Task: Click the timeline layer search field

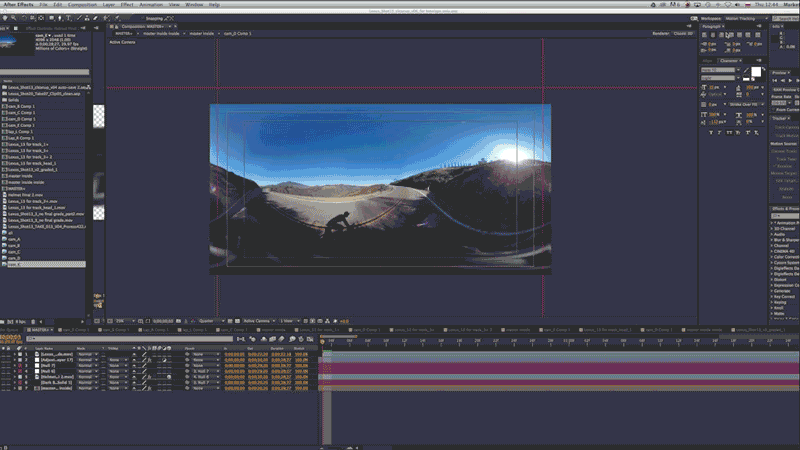Action: [x=130, y=339]
